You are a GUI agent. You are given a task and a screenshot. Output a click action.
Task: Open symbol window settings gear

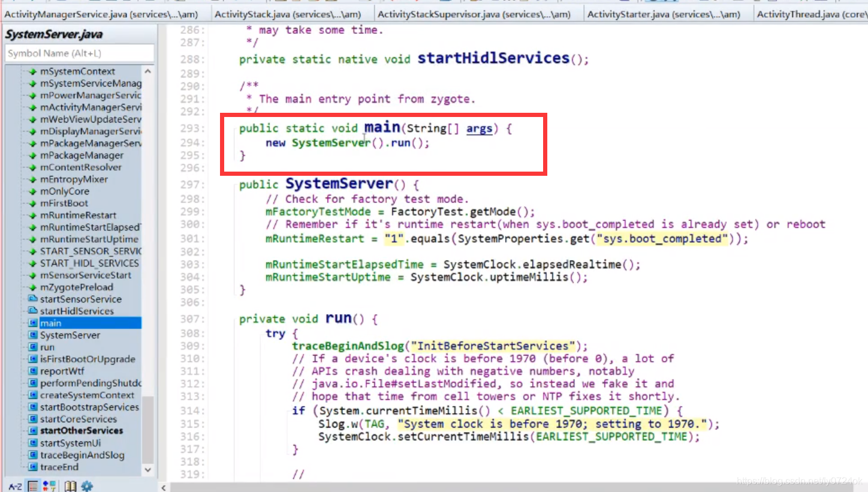(87, 485)
